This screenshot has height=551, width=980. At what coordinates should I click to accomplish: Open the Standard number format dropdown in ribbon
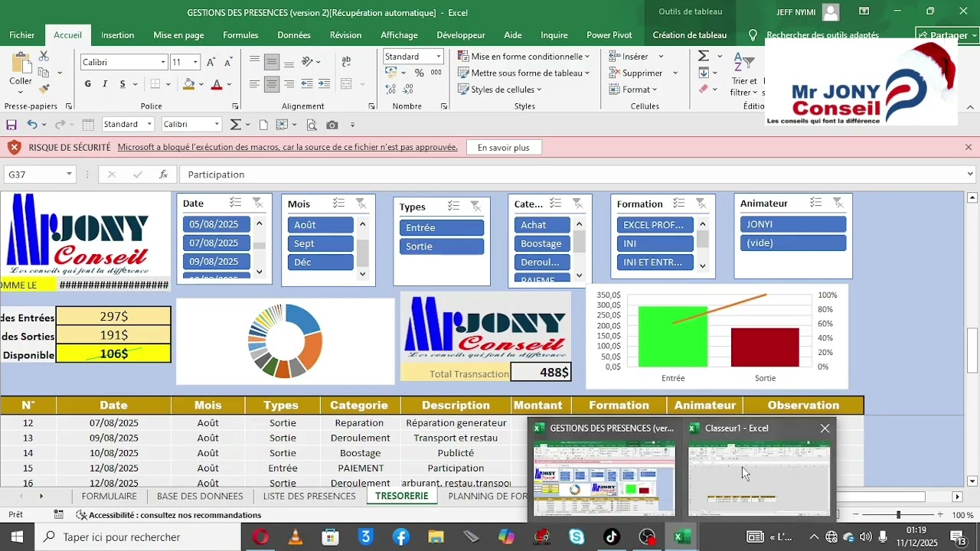tap(439, 57)
